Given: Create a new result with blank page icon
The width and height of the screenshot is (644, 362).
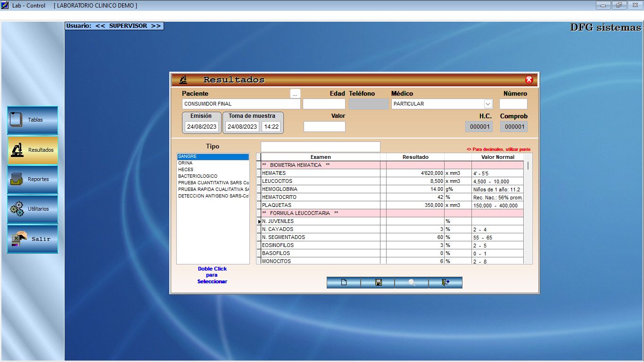Looking at the screenshot, I should (x=344, y=282).
